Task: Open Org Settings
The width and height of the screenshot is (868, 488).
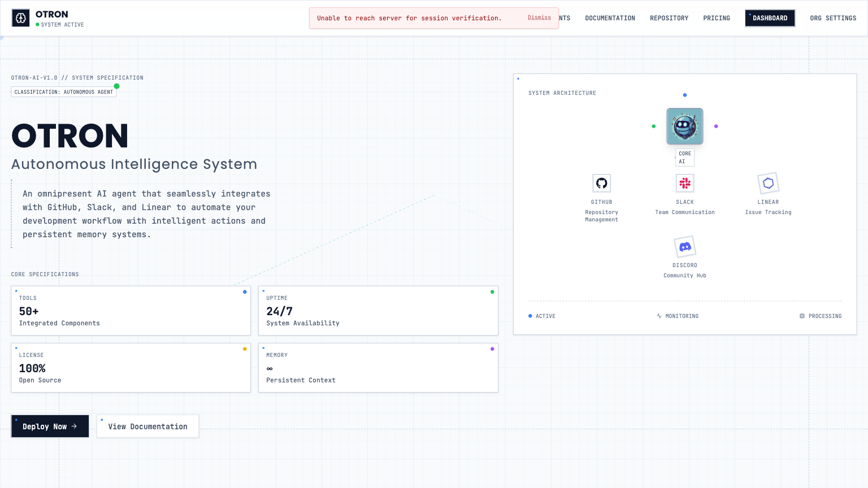Action: [833, 18]
